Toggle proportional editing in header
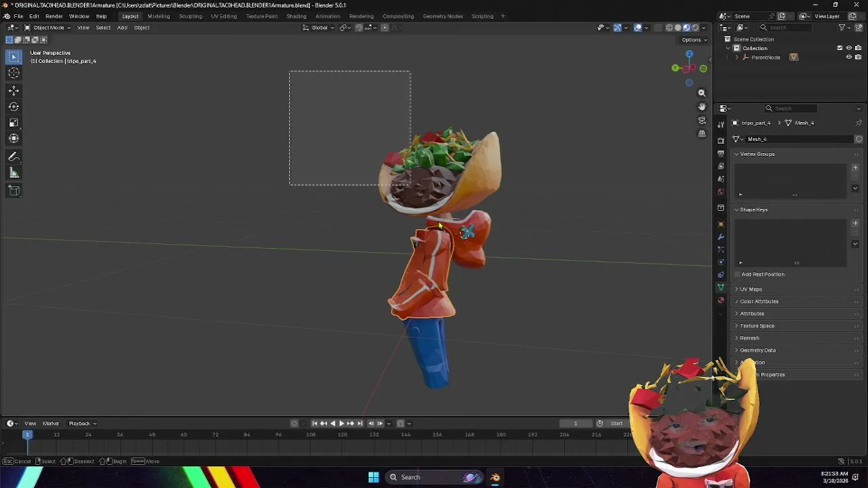This screenshot has height=488, width=868. pyautogui.click(x=384, y=28)
